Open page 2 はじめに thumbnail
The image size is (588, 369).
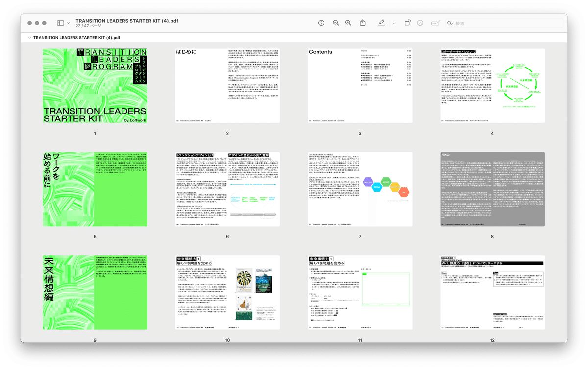(227, 86)
